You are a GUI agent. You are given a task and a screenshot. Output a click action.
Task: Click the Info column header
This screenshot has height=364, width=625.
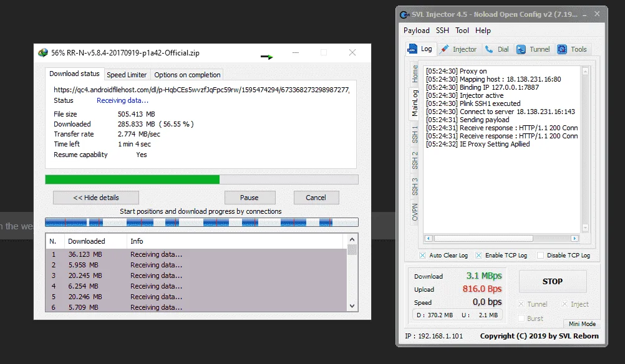(x=235, y=241)
